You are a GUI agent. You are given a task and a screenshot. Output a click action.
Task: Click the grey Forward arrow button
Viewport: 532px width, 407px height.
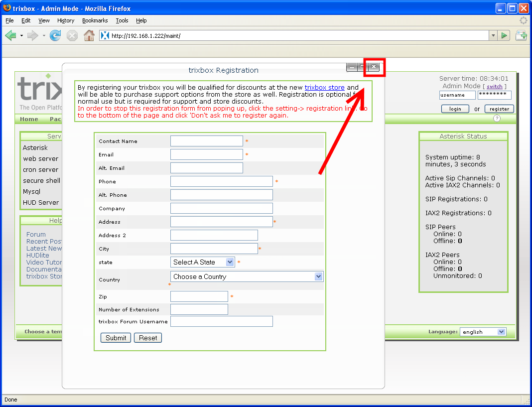pyautogui.click(x=32, y=35)
